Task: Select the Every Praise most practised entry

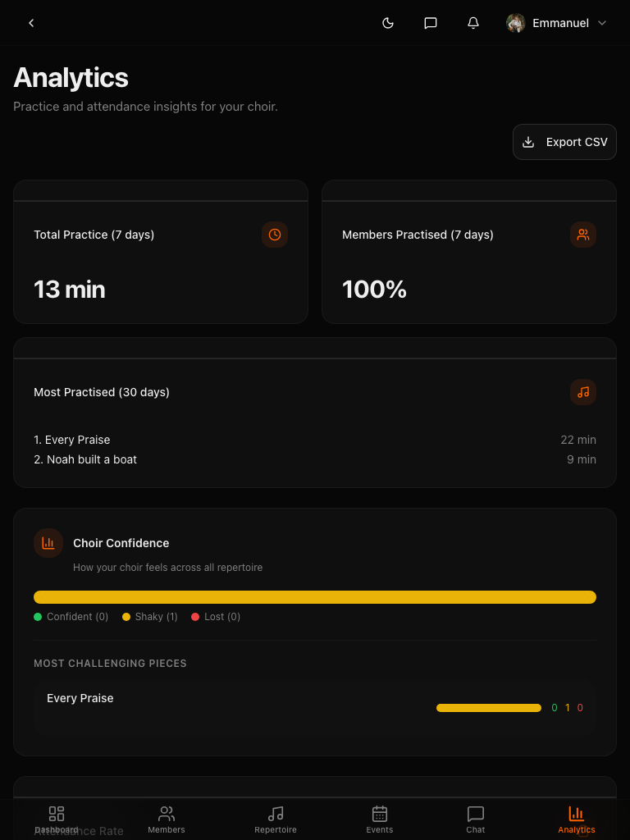Action: pos(72,440)
